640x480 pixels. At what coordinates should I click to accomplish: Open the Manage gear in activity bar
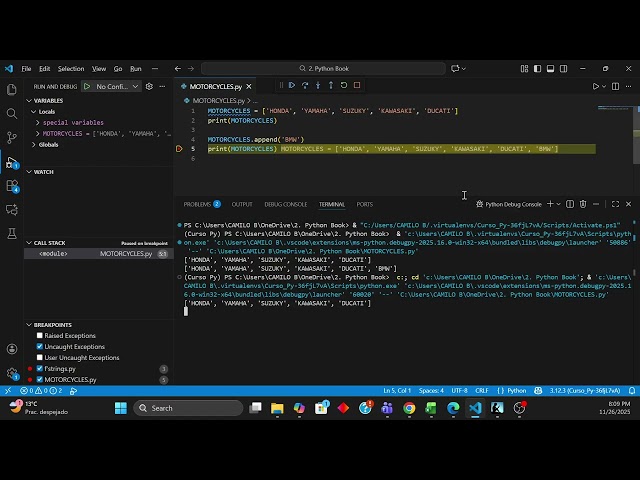pyautogui.click(x=12, y=373)
